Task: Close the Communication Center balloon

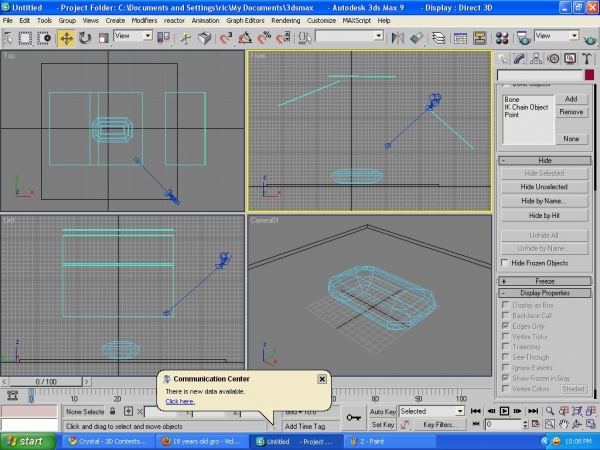Action: pyautogui.click(x=322, y=379)
